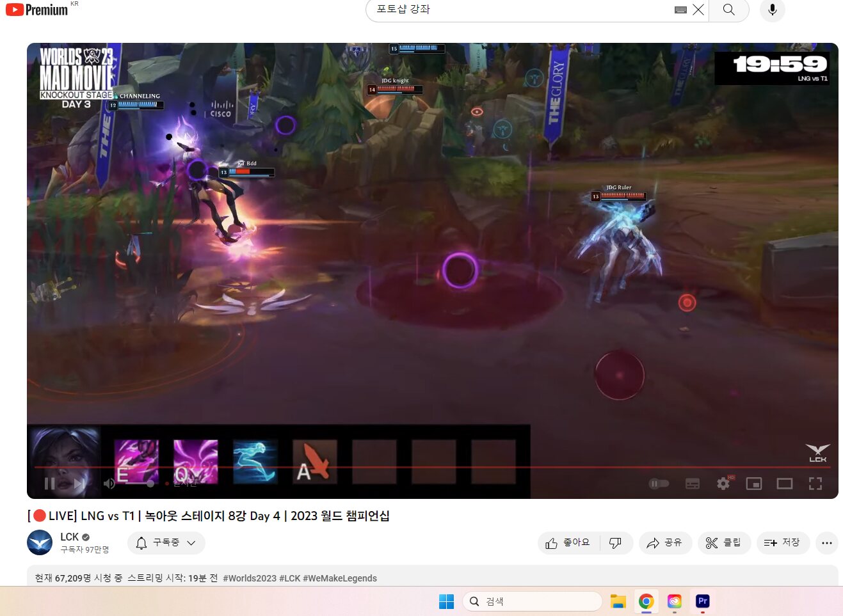
Task: Click the 좋아요 like button
Action: tap(568, 543)
